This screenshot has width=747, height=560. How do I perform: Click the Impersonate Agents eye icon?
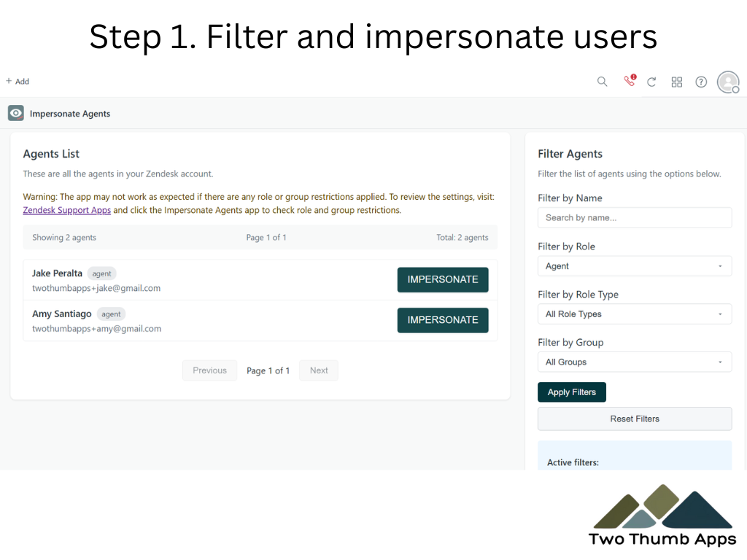pyautogui.click(x=16, y=113)
